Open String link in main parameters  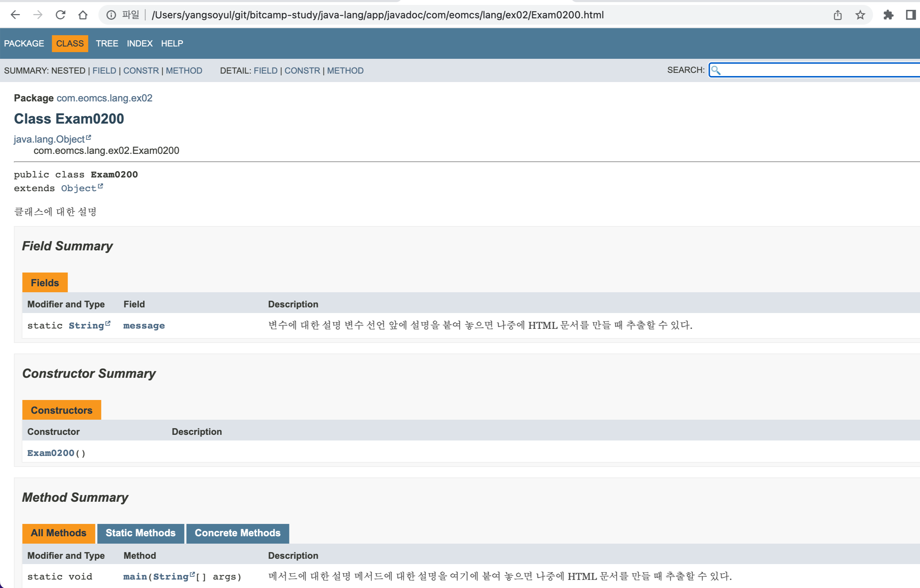tap(174, 576)
